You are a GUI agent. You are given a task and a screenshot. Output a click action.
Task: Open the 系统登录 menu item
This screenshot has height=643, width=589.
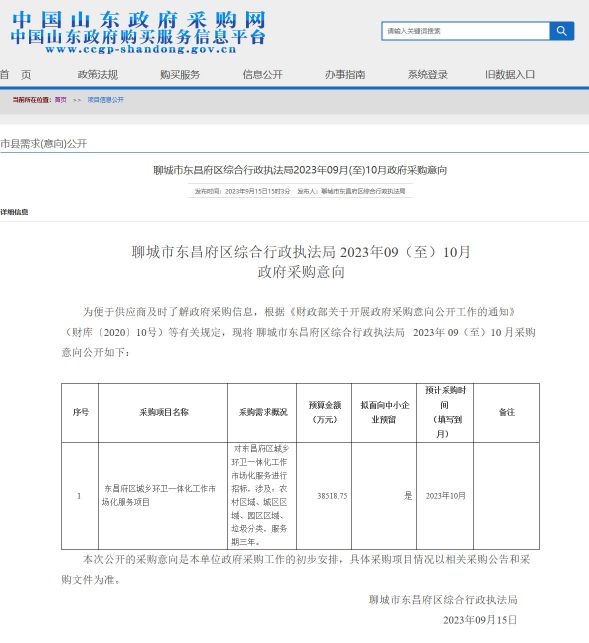[x=427, y=75]
